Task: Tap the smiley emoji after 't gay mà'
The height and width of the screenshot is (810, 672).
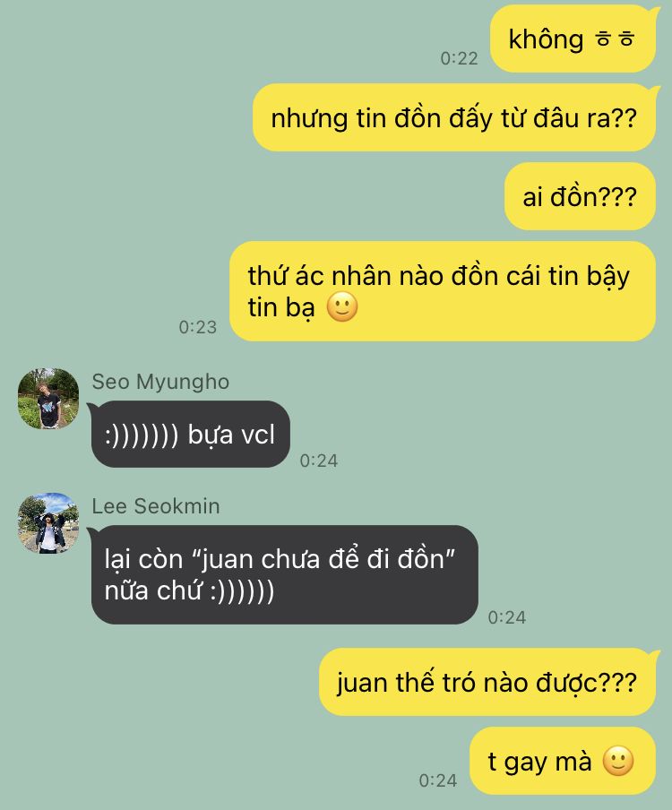Action: [618, 761]
